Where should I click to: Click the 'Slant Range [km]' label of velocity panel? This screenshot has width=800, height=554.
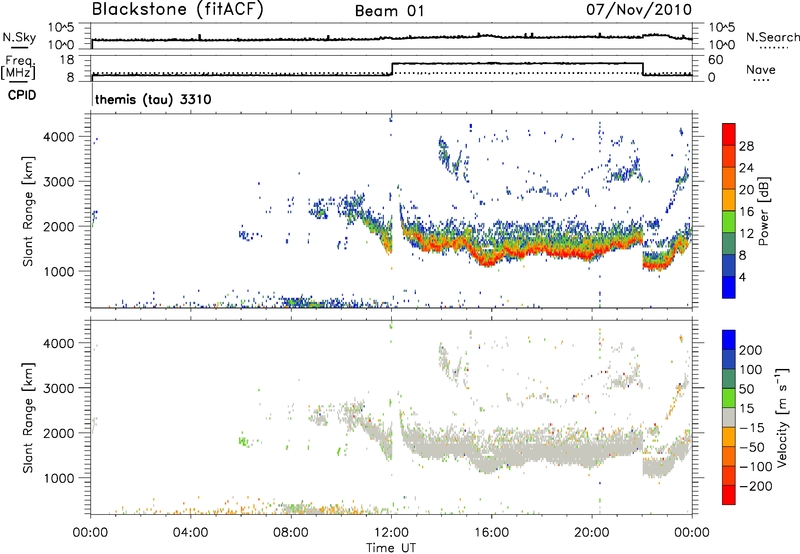pyautogui.click(x=28, y=418)
